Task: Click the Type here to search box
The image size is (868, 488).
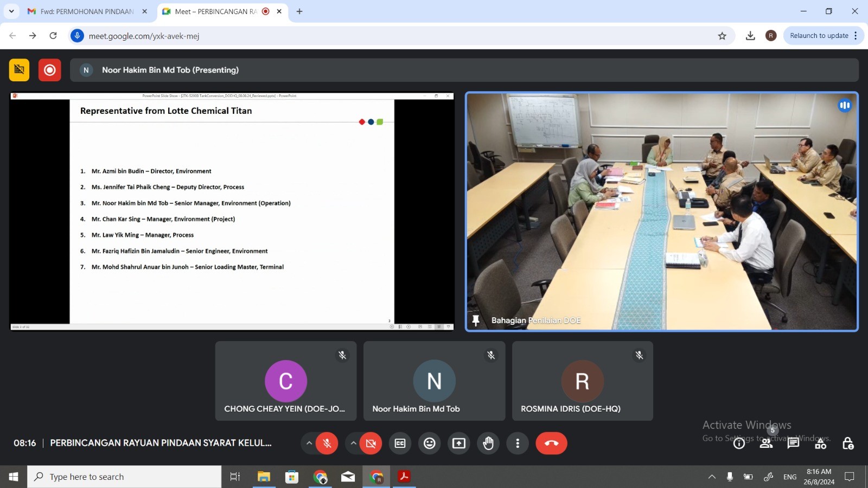Action: click(x=124, y=477)
